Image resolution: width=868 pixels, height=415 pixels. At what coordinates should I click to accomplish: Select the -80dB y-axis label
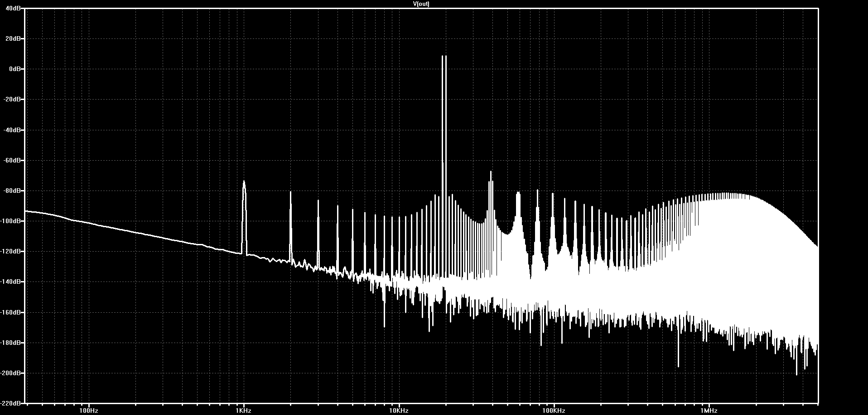coord(13,191)
